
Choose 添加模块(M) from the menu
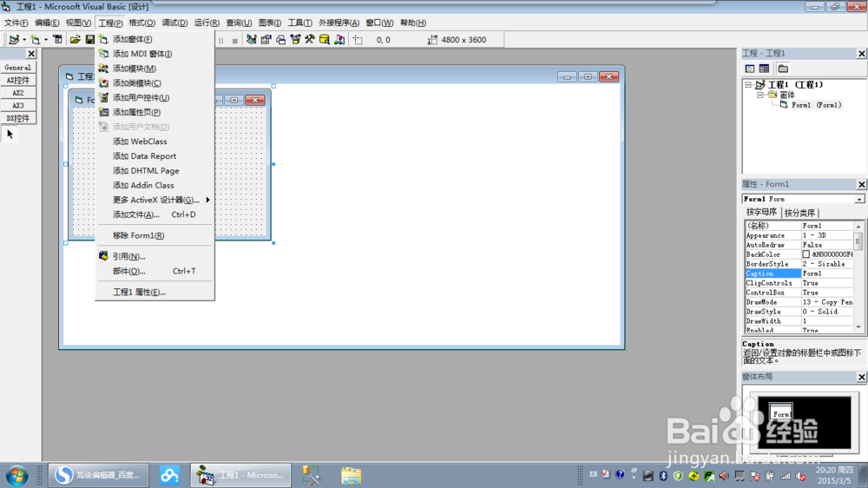pyautogui.click(x=155, y=69)
